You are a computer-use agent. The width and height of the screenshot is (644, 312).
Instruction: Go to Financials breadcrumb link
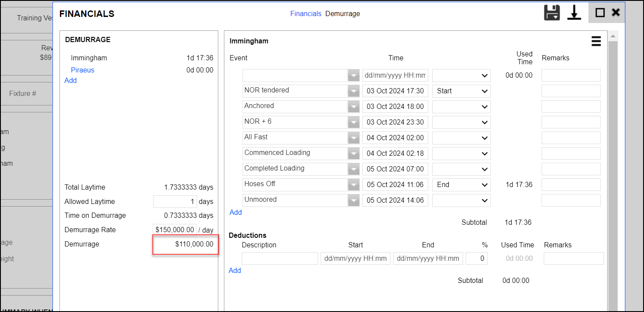[x=306, y=14]
